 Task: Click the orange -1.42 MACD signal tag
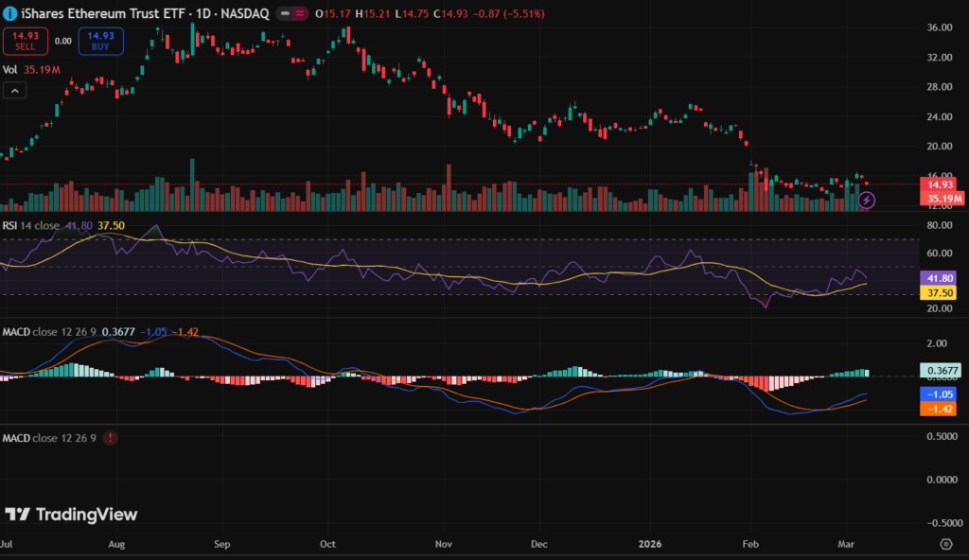[940, 408]
